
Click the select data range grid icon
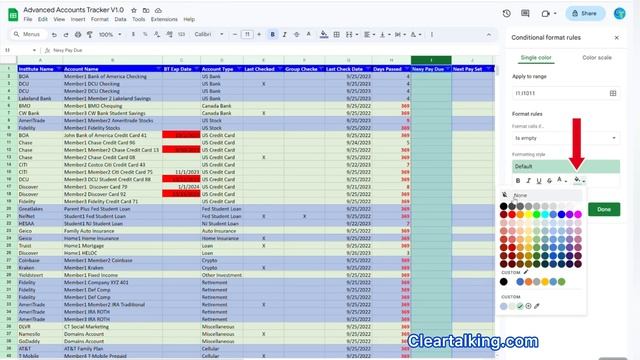pyautogui.click(x=613, y=93)
